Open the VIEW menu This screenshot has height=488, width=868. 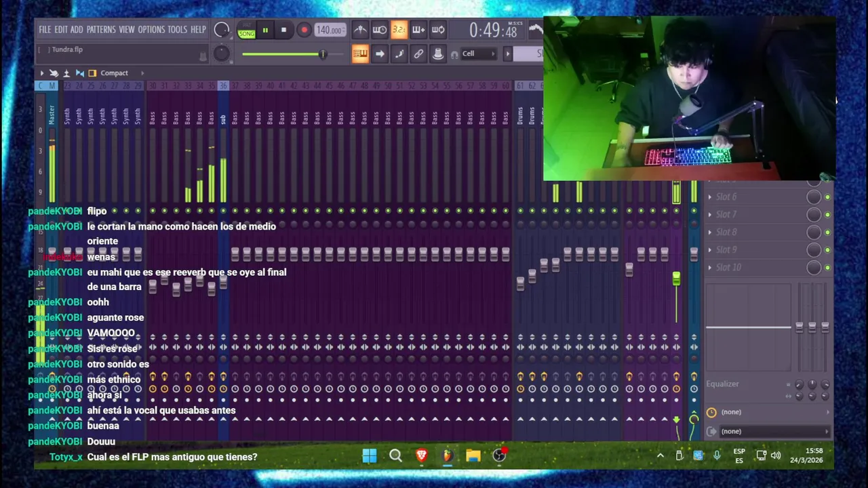pos(127,30)
